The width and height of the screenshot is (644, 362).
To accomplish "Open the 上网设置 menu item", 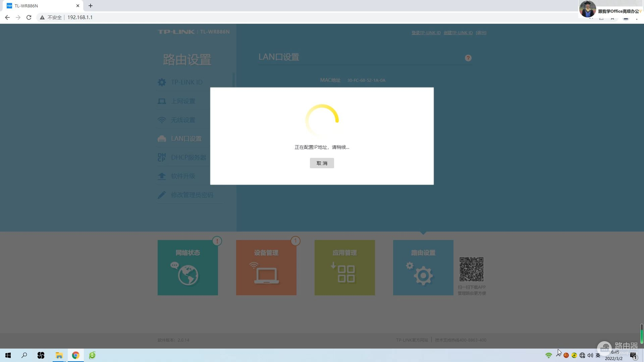I will click(183, 101).
